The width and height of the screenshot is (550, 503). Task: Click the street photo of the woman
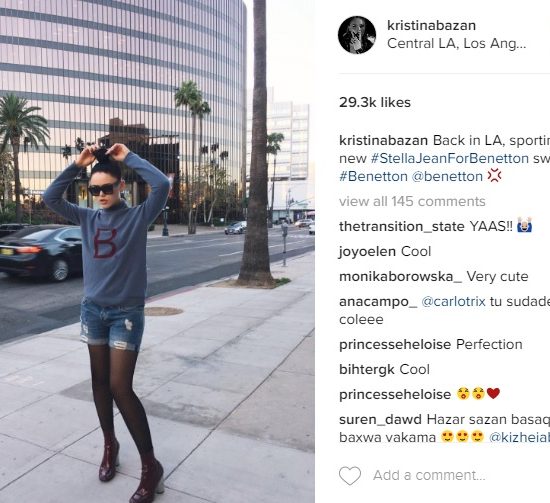(x=157, y=252)
